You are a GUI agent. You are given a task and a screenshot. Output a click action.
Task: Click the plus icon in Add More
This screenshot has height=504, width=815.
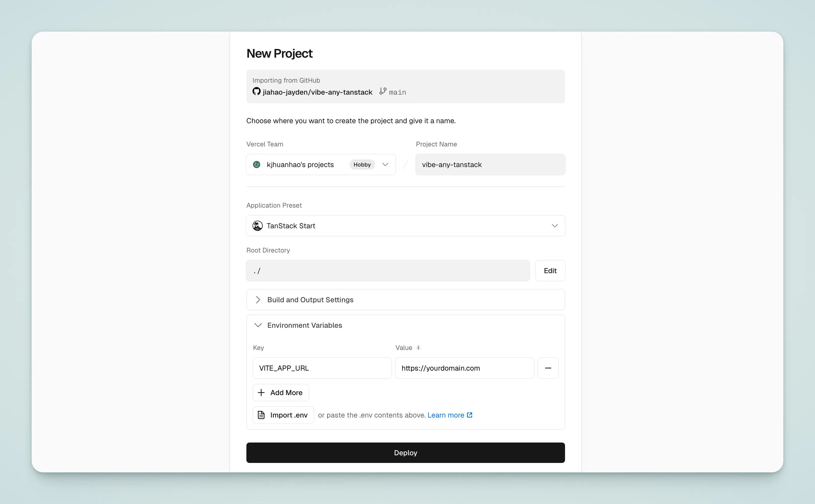tap(261, 392)
